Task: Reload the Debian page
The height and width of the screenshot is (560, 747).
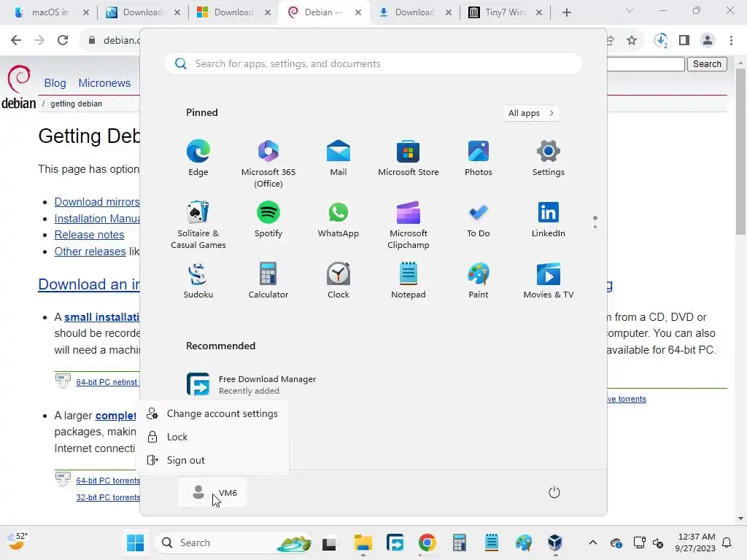Action: [63, 41]
